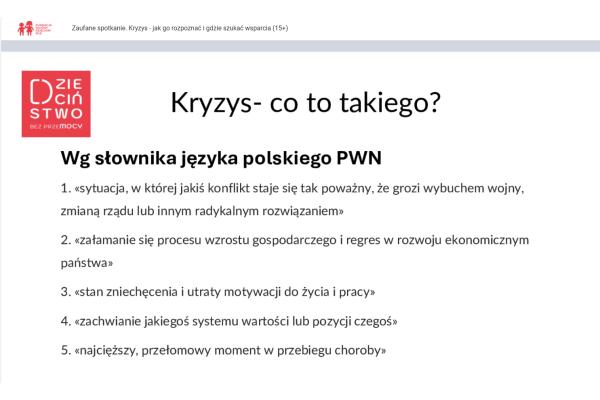Click the gray divider bar below the header
Viewport: 600px width, 400px height.
300,46
